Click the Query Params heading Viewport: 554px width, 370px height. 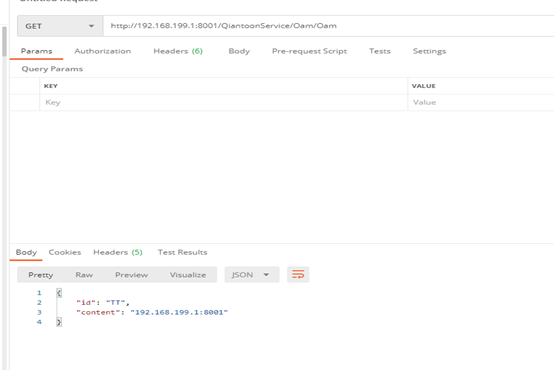click(x=52, y=69)
